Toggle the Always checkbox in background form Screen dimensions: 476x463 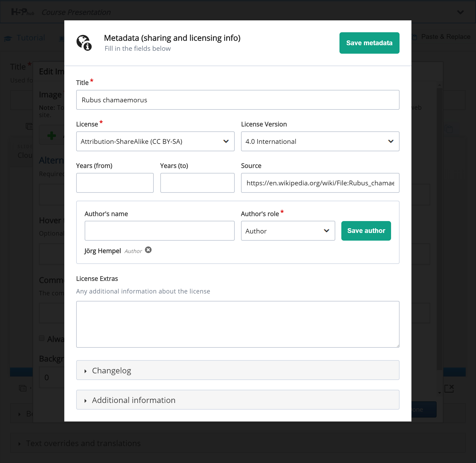click(42, 338)
